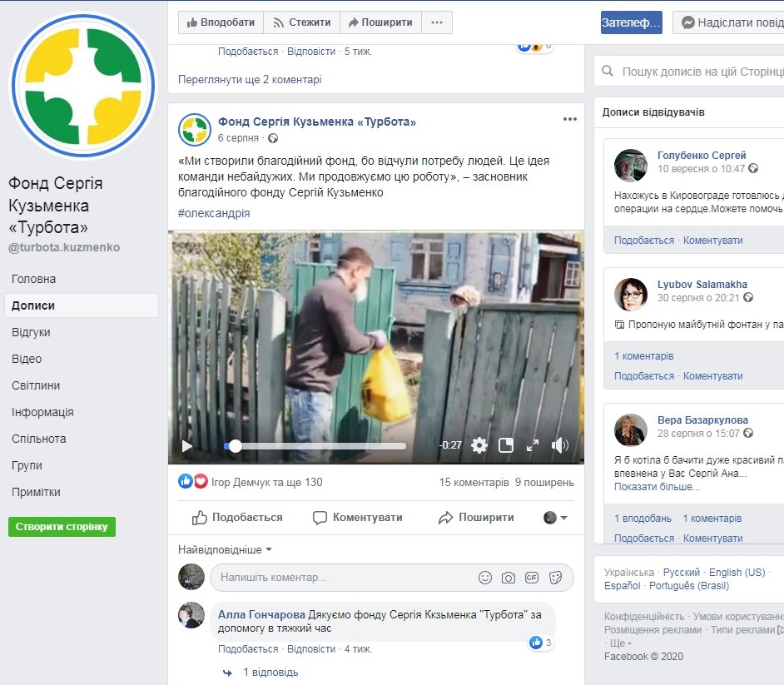Screen dimensions: 784x685
Task: Click the Напишіть коментар input field
Action: (x=392, y=578)
